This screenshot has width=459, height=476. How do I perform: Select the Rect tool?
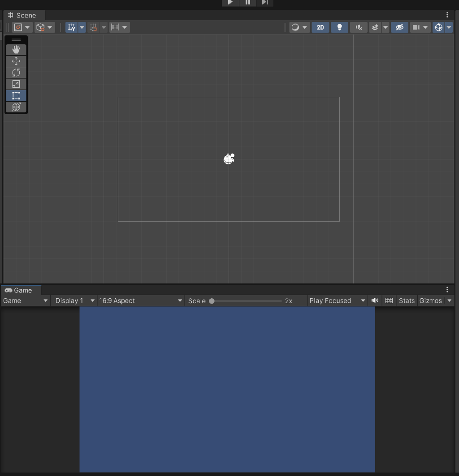[16, 96]
